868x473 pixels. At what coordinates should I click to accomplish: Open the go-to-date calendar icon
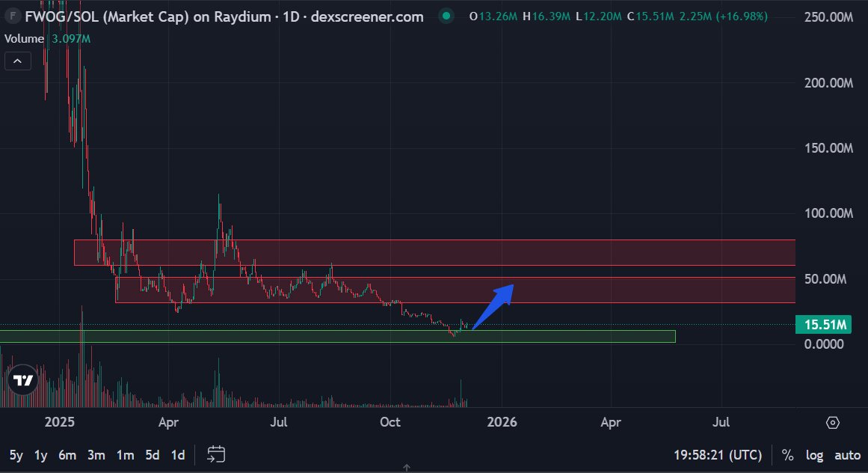[216, 454]
